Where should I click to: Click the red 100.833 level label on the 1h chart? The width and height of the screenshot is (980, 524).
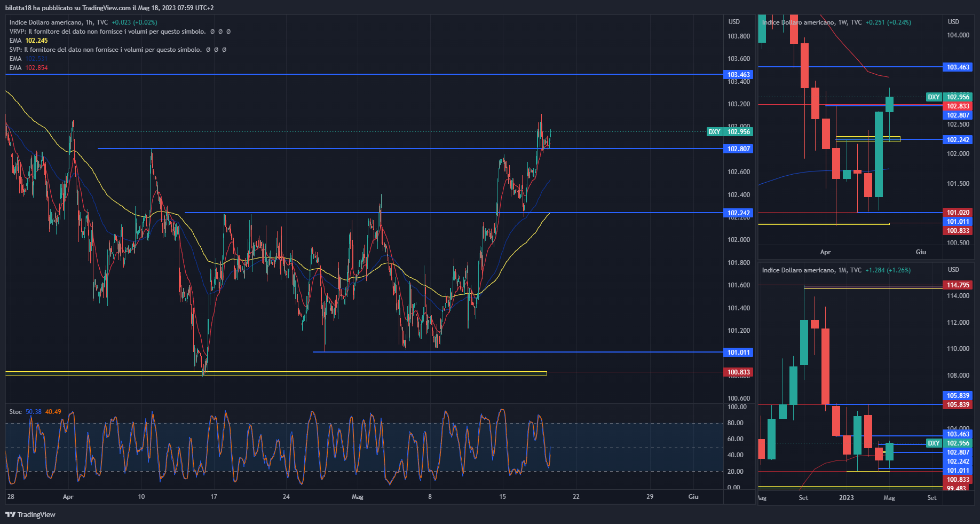(x=739, y=372)
